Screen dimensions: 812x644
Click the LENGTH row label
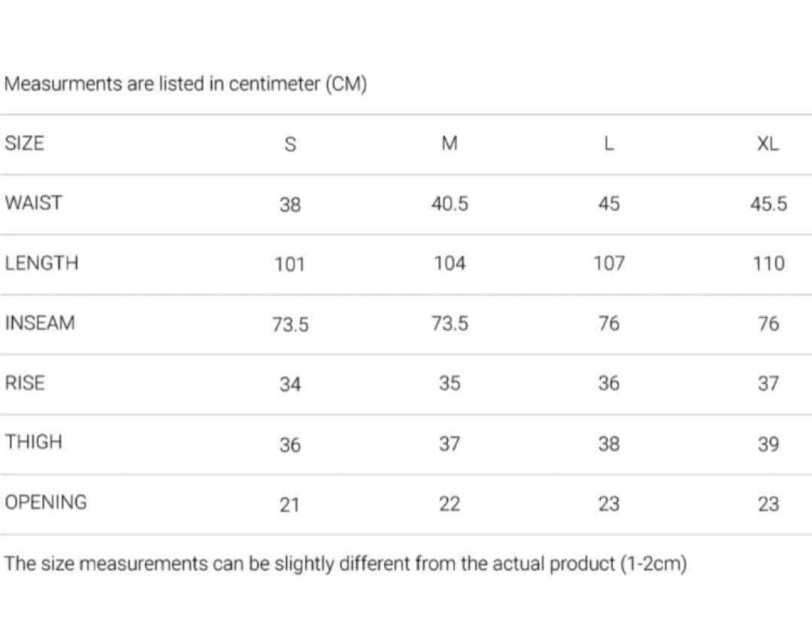tap(41, 263)
